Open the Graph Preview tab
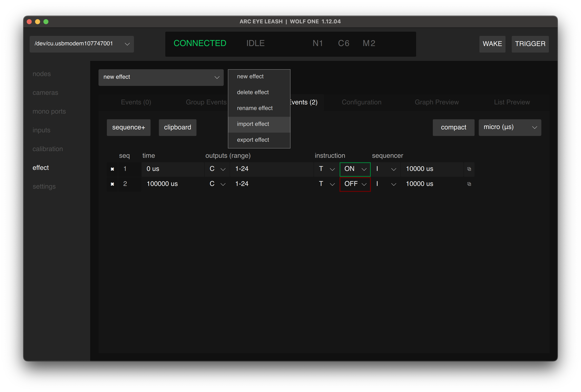581x392 pixels. (437, 102)
